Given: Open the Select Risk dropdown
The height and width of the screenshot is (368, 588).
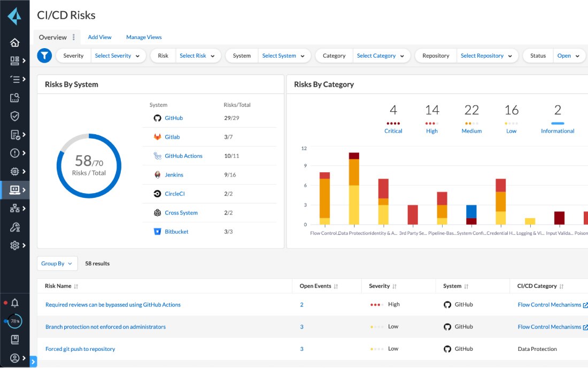Looking at the screenshot, I should (x=198, y=56).
